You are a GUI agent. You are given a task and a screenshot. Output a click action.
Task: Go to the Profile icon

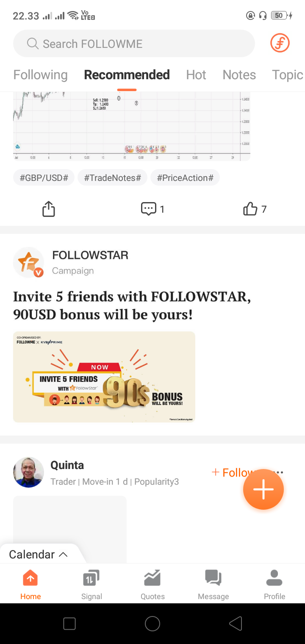[274, 578]
